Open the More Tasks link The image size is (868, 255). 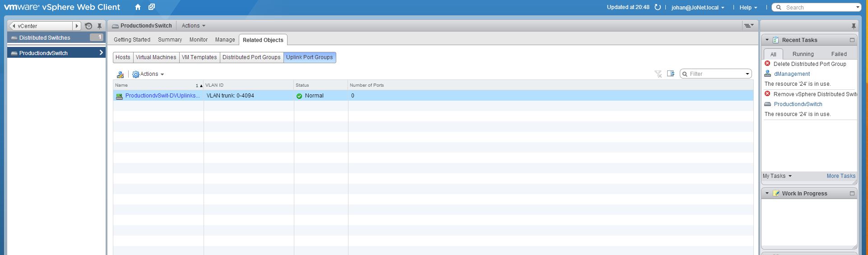(841, 176)
